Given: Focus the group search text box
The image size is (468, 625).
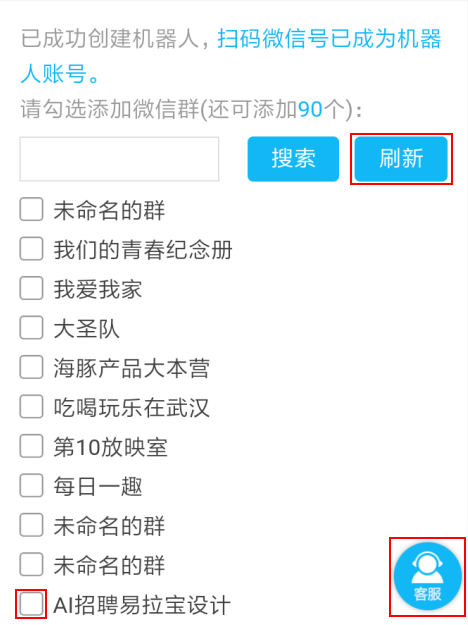Looking at the screenshot, I should (x=119, y=159).
